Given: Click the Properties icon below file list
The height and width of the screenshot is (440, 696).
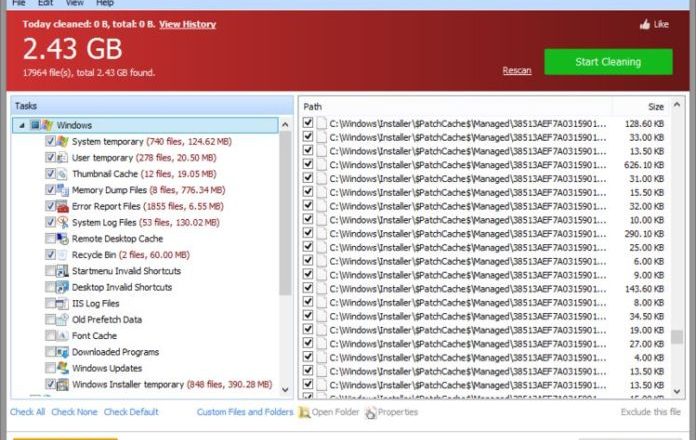Looking at the screenshot, I should (371, 412).
